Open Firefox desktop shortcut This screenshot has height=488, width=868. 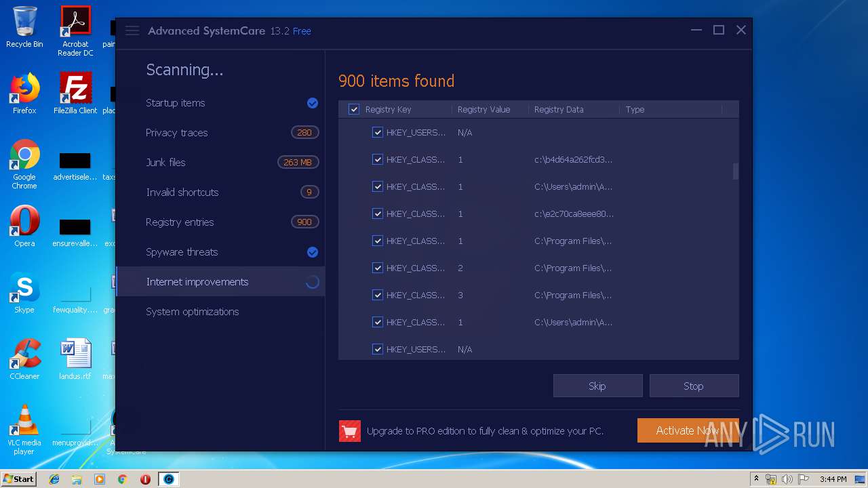[x=24, y=94]
